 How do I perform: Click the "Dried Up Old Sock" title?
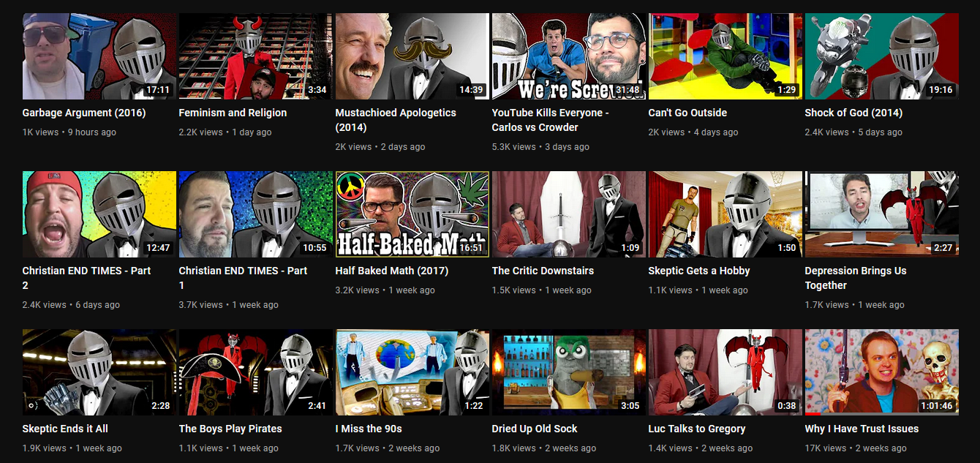535,429
